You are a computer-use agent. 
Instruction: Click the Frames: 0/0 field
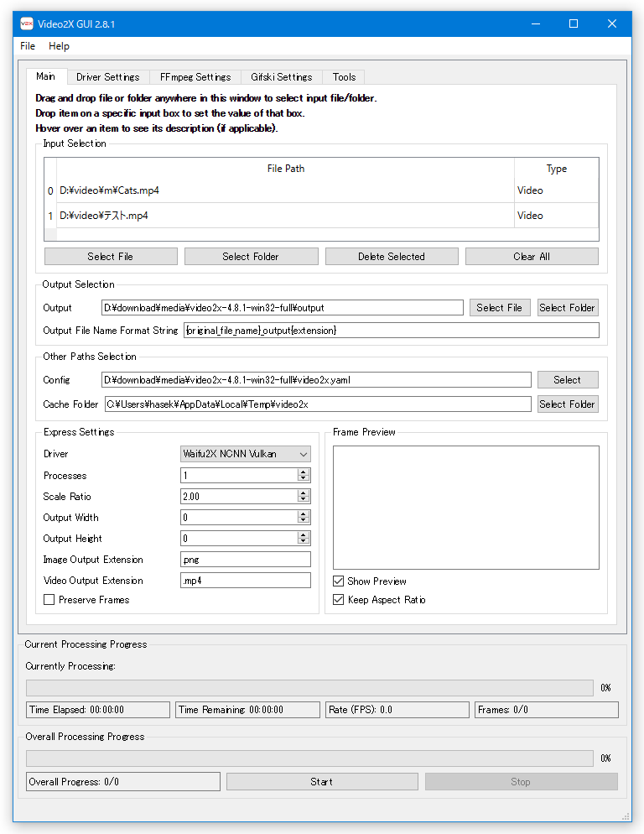coord(547,710)
